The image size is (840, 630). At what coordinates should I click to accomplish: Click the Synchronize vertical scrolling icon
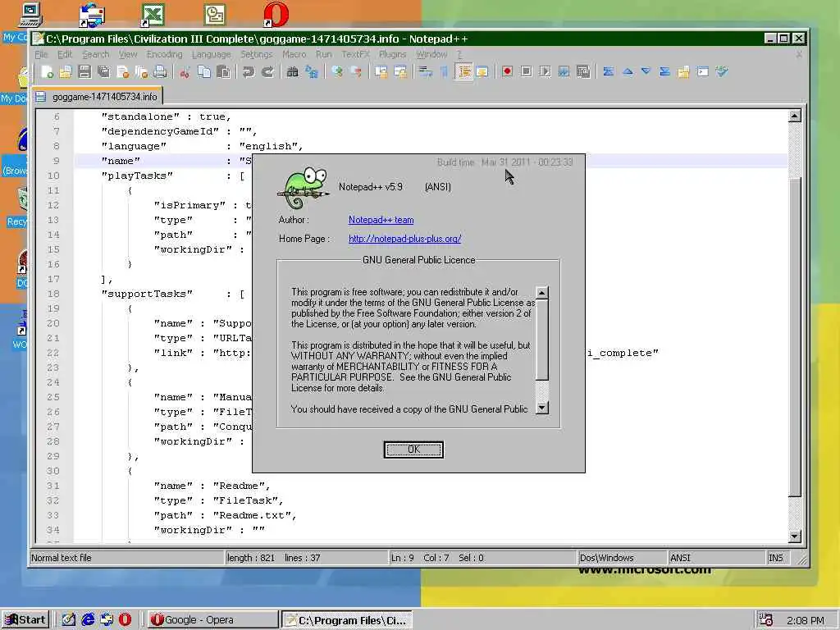coord(381,72)
